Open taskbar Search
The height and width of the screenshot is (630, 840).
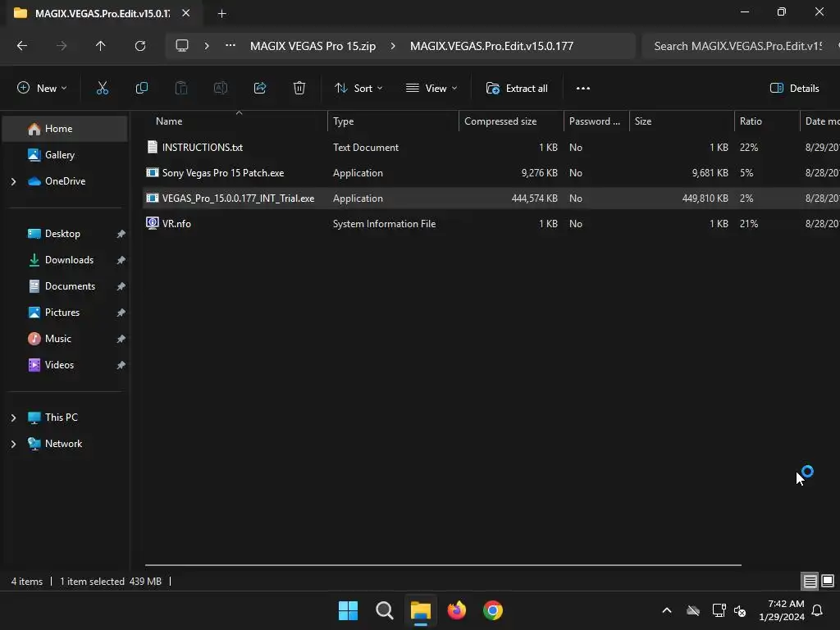[x=385, y=610]
